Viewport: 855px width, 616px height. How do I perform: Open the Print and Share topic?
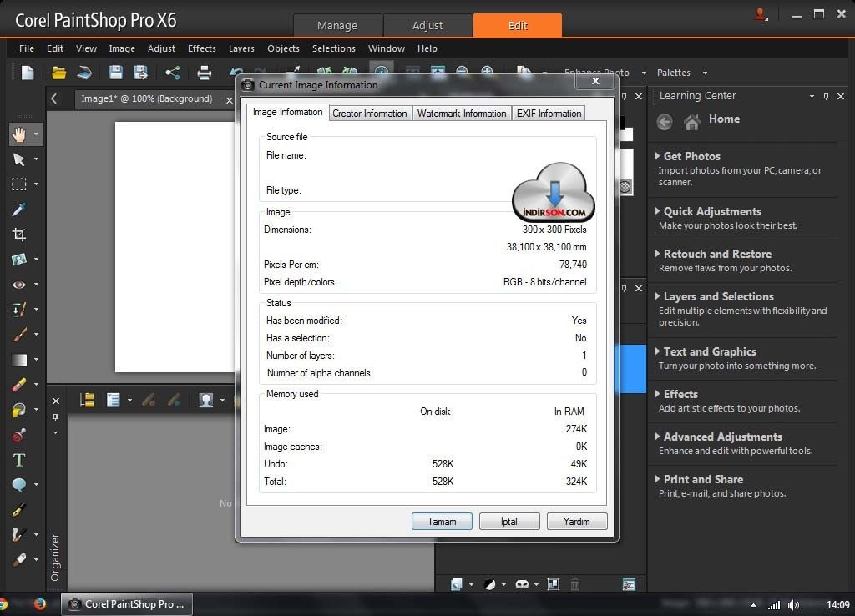pyautogui.click(x=703, y=479)
